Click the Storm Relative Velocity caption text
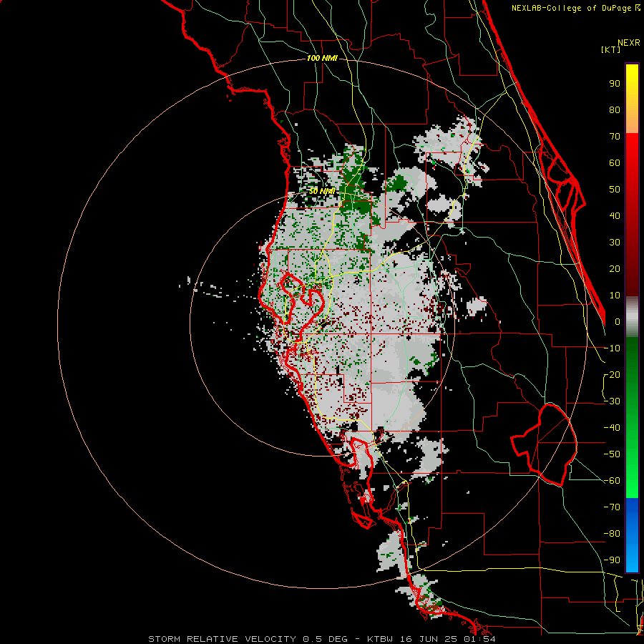644x644 pixels. [321, 639]
